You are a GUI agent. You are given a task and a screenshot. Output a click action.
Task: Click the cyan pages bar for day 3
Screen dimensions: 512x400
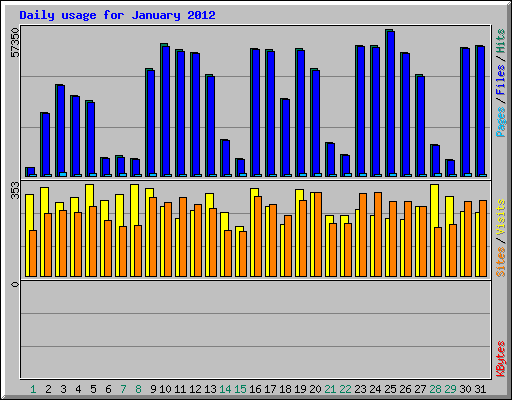click(x=63, y=174)
